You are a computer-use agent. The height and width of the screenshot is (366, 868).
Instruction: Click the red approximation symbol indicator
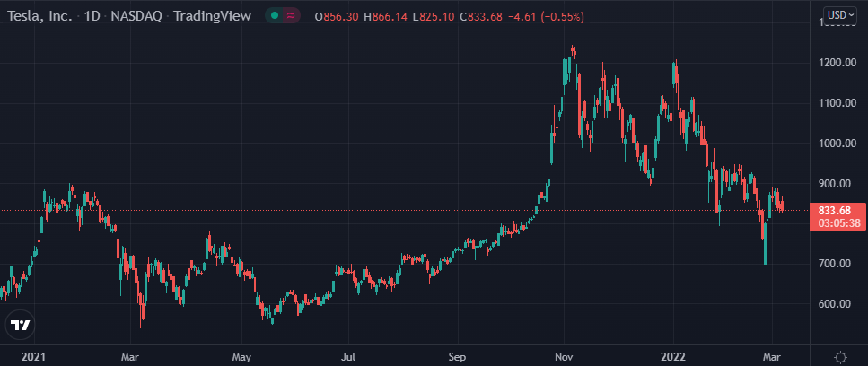point(291,16)
